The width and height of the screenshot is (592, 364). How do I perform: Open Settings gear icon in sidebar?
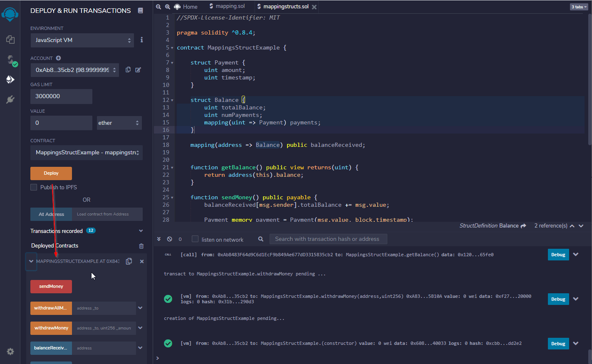pyautogui.click(x=10, y=352)
